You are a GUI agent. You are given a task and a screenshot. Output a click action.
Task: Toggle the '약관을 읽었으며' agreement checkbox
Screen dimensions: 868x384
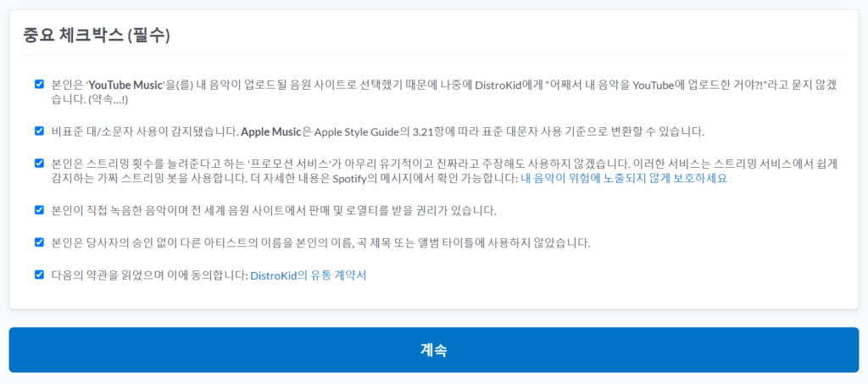click(39, 275)
